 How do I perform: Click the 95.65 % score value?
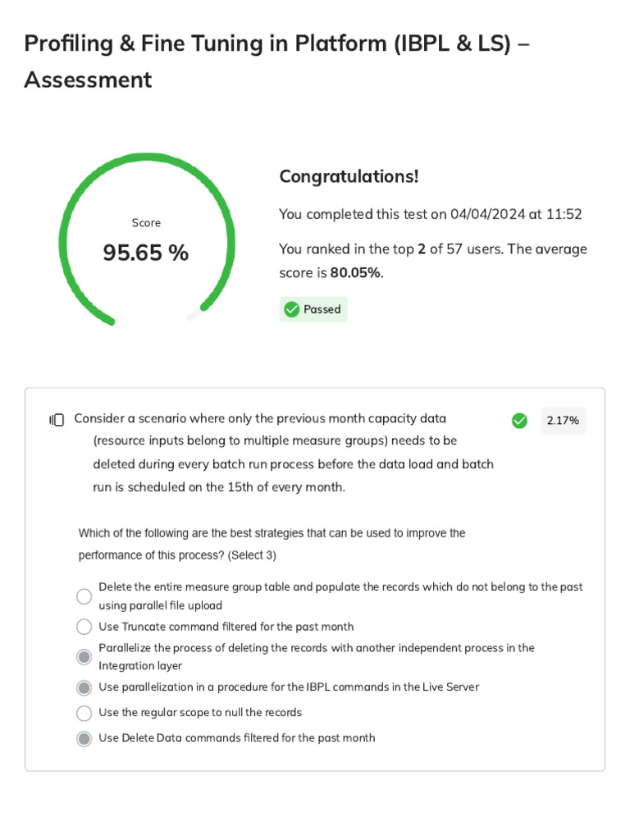(x=146, y=253)
